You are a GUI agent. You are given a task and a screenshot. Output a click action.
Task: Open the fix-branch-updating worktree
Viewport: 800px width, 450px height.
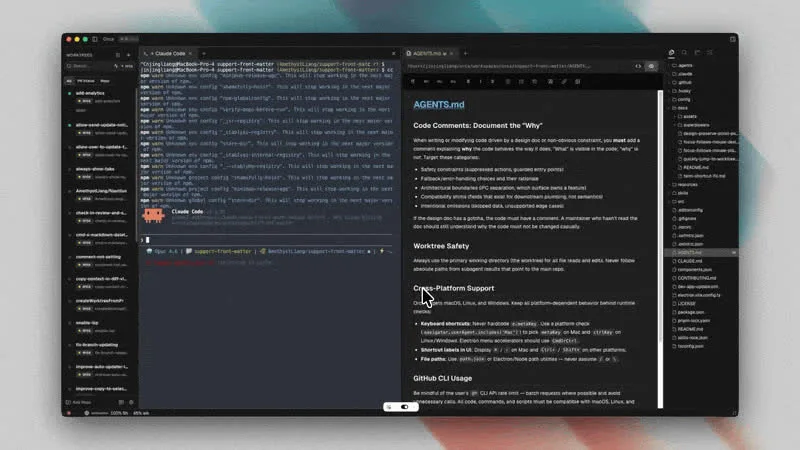pyautogui.click(x=101, y=348)
